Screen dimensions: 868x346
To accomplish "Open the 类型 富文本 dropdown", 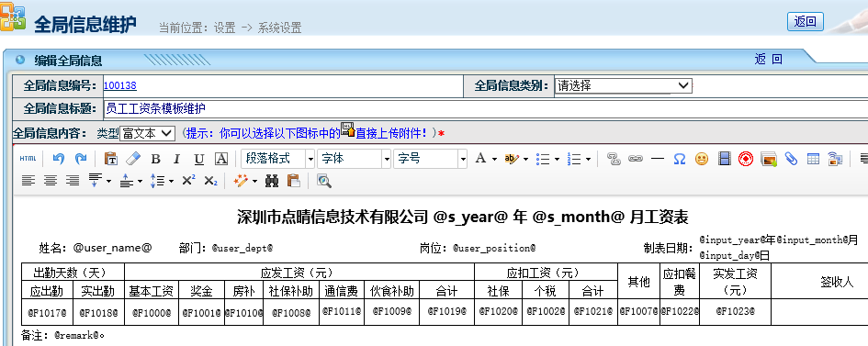I will (147, 133).
